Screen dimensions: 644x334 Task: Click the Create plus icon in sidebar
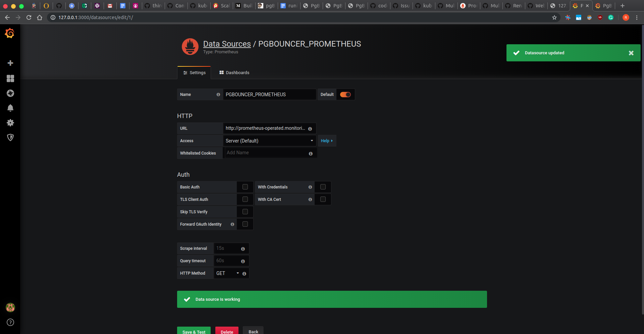coord(10,63)
